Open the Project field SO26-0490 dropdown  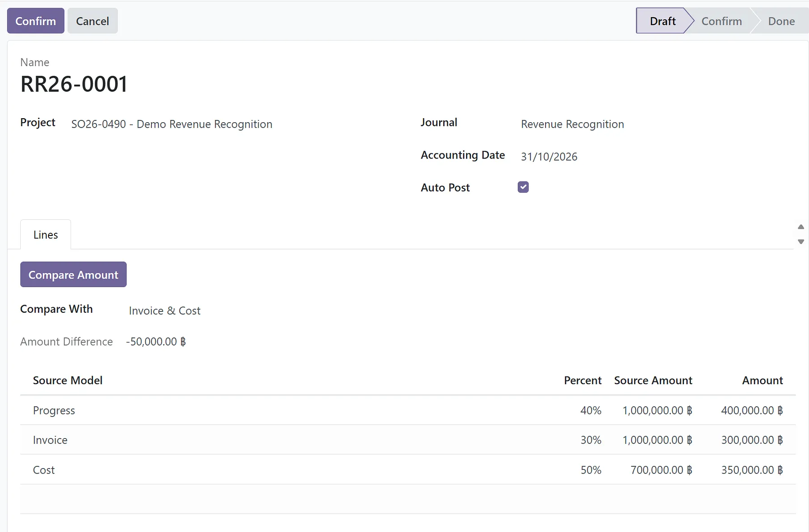(172, 124)
